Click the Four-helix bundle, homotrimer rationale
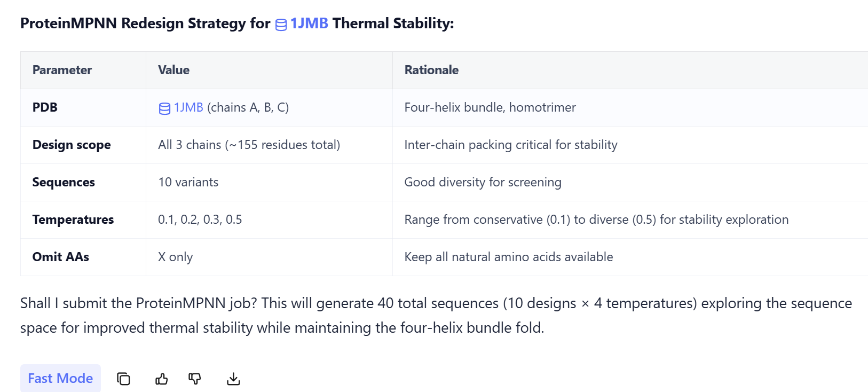This screenshot has height=392, width=868. tap(490, 107)
